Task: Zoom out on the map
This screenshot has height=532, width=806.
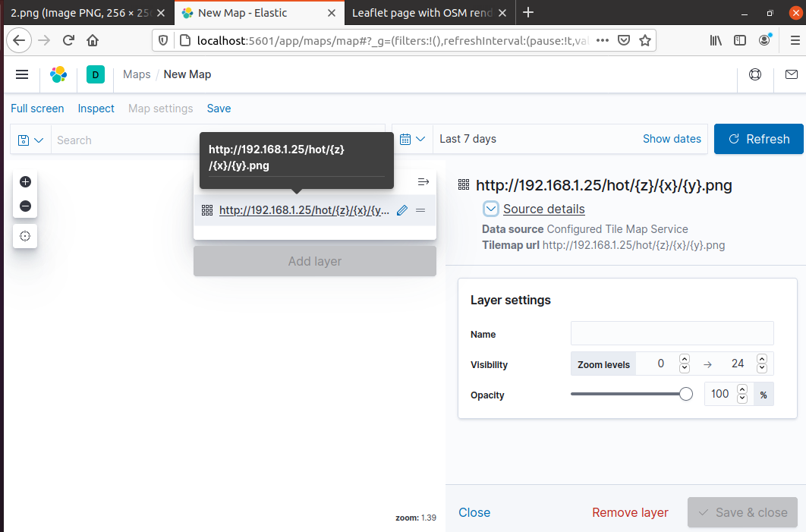Action: [x=25, y=206]
